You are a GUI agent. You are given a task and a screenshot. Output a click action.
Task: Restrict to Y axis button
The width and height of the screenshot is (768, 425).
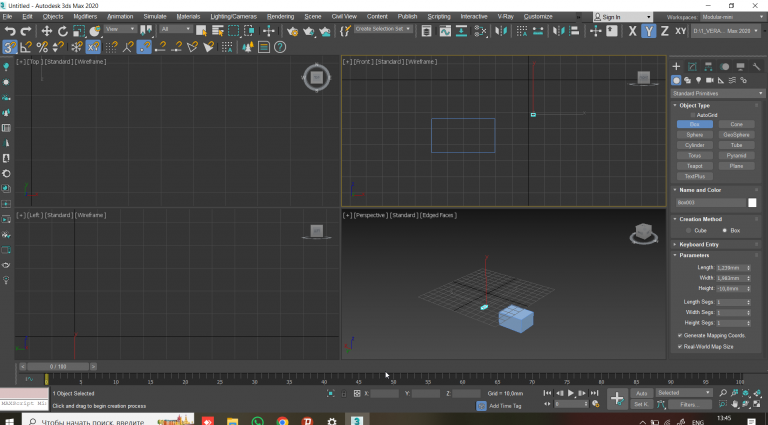pyautogui.click(x=648, y=31)
